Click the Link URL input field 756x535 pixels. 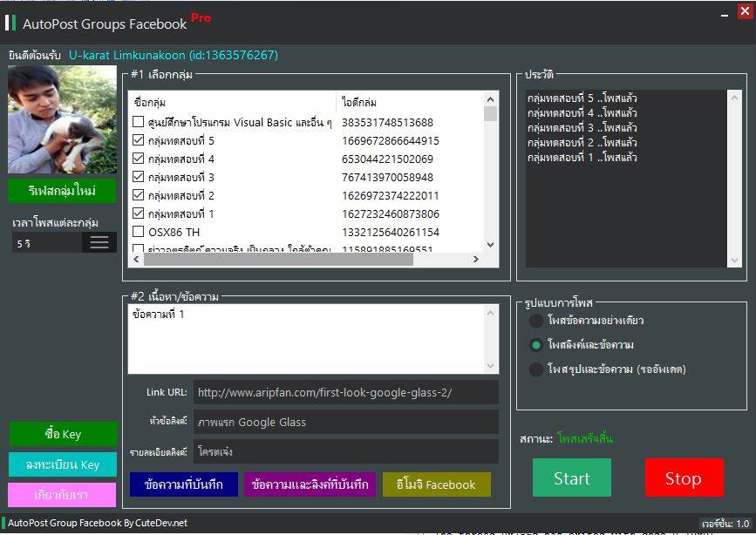[x=345, y=392]
